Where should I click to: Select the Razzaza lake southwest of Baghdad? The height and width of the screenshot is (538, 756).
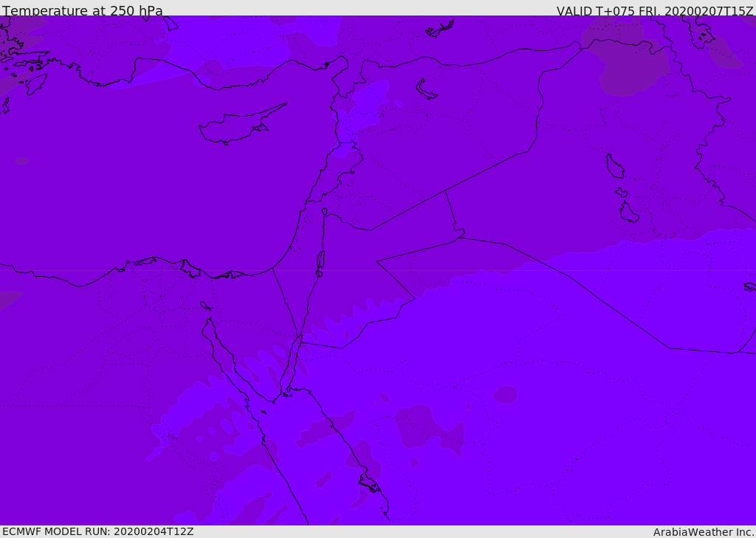click(x=629, y=213)
